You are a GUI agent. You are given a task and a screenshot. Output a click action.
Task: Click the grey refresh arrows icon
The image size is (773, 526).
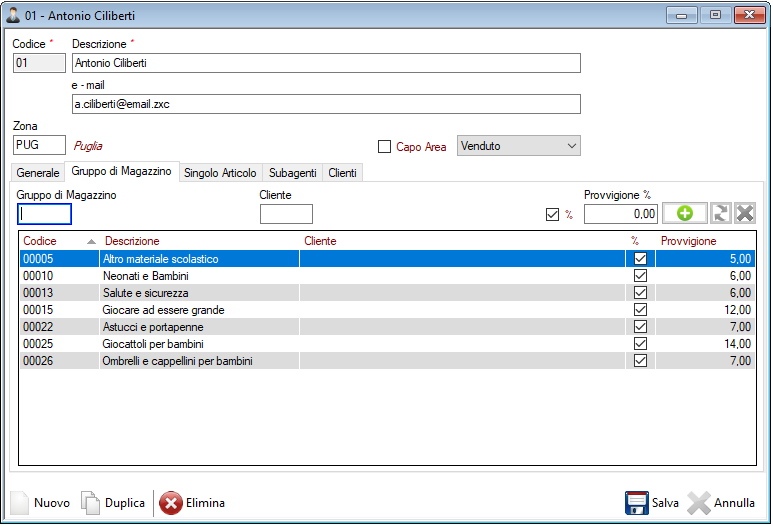pos(721,213)
